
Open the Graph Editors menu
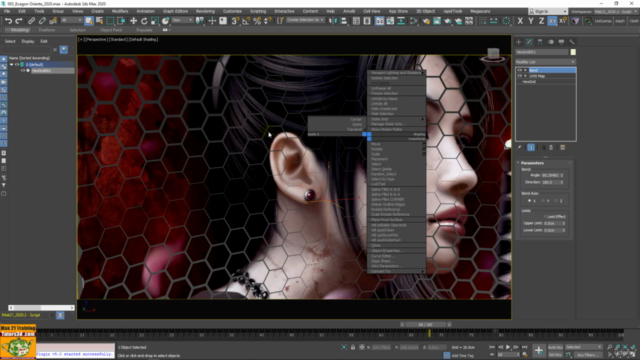point(176,11)
